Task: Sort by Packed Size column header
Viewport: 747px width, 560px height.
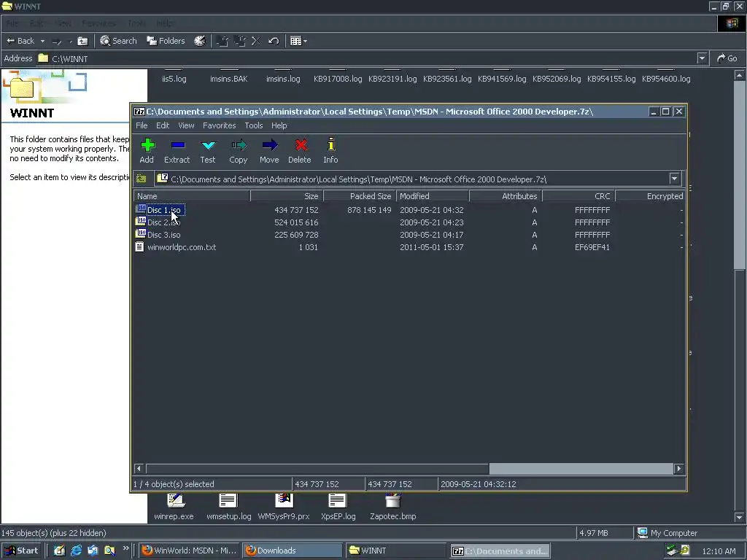Action: pyautogui.click(x=360, y=196)
